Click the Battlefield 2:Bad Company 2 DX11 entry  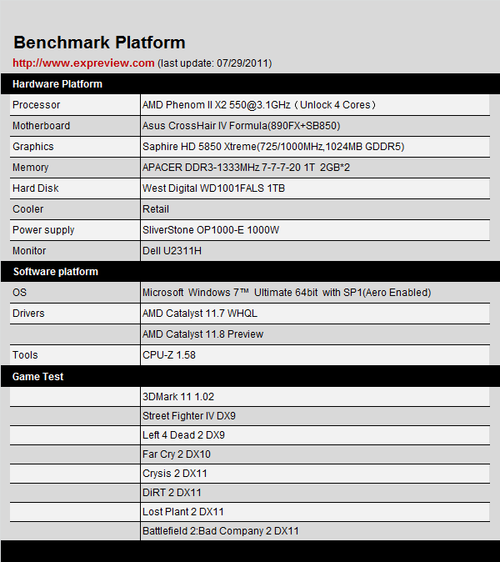(220, 530)
